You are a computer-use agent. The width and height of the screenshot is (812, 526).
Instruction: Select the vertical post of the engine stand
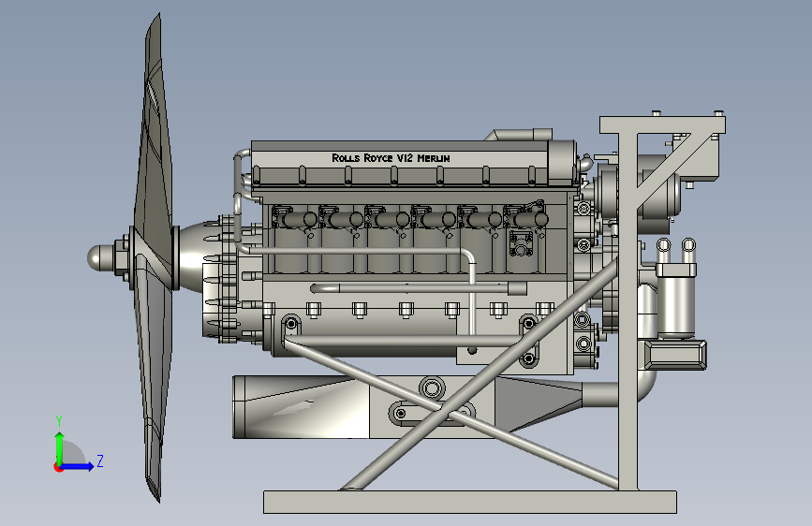click(627, 311)
